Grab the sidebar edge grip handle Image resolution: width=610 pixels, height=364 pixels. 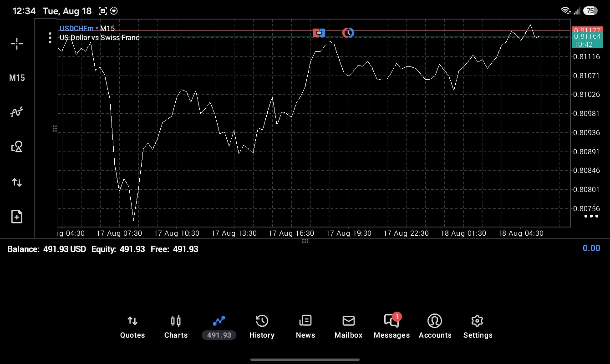(55, 129)
